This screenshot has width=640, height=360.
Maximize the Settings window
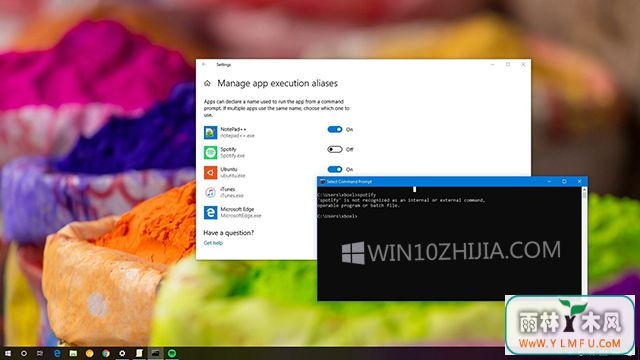point(508,64)
